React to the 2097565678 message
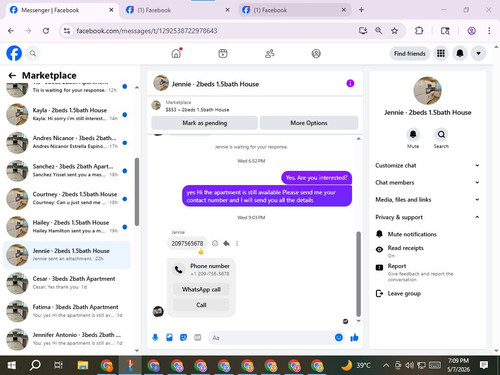This screenshot has width=500, height=375. (x=215, y=243)
